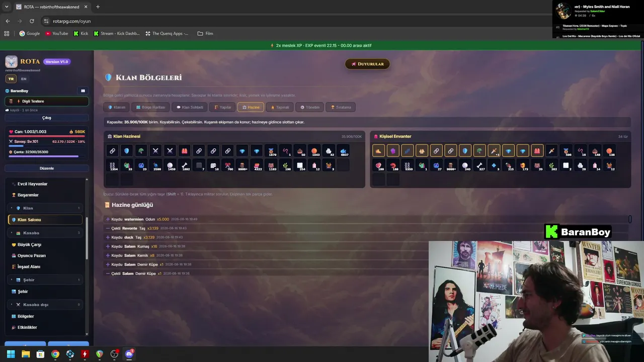The height and width of the screenshot is (362, 644).
Task: Click the bone stack showing 1892
Action: click(185, 165)
